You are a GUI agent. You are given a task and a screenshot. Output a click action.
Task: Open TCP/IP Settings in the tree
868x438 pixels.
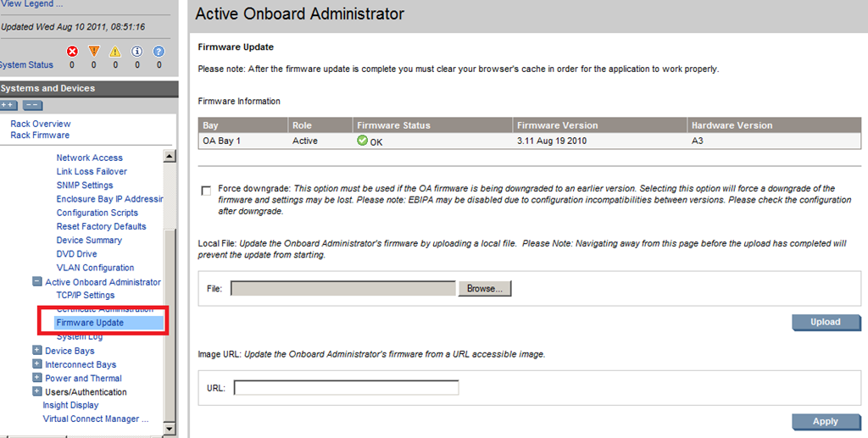[86, 296]
